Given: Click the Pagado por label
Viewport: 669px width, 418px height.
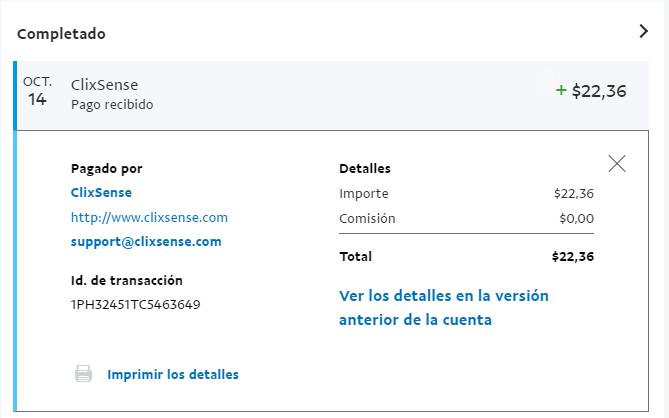Looking at the screenshot, I should pyautogui.click(x=107, y=168).
